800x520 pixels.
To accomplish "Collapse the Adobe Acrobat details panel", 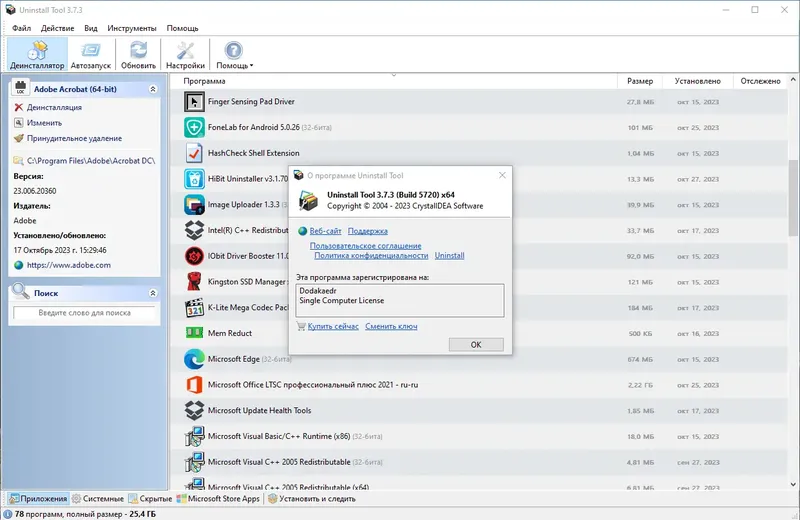I will (153, 89).
